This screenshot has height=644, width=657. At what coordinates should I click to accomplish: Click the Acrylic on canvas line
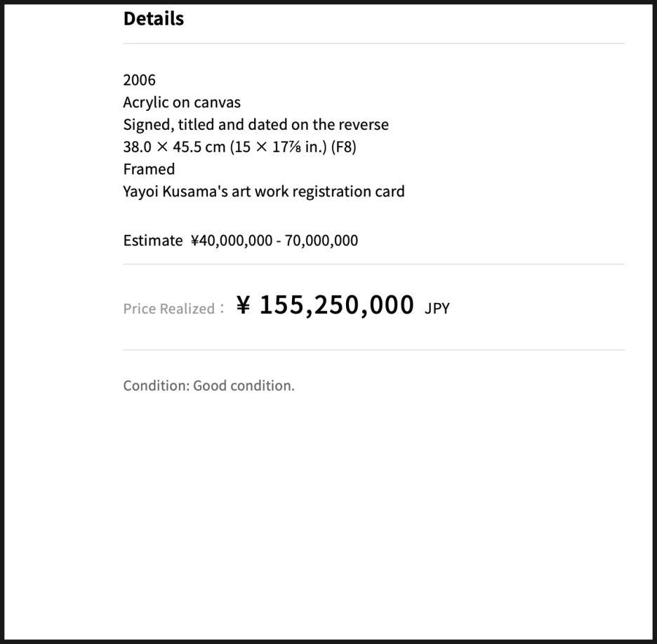click(182, 102)
